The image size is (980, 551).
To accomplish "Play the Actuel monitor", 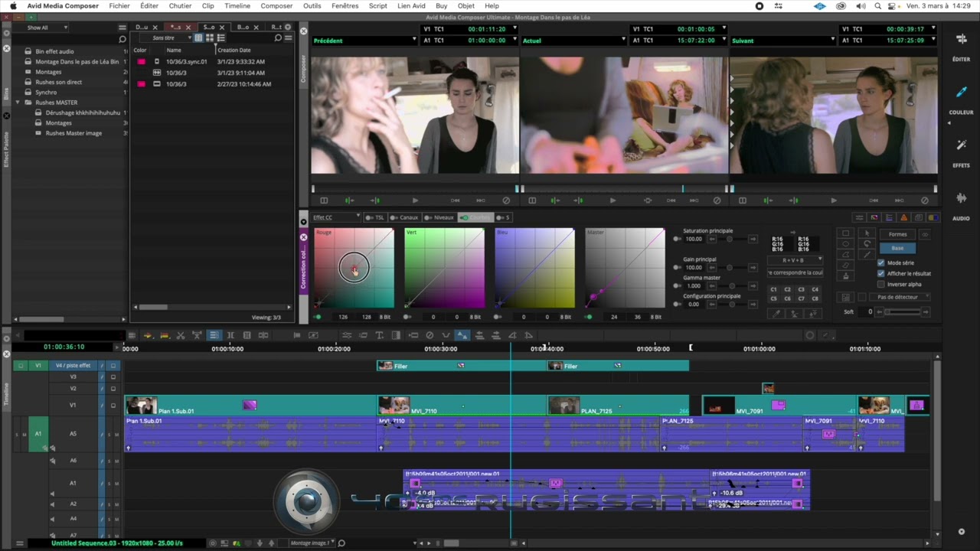I will tap(612, 201).
